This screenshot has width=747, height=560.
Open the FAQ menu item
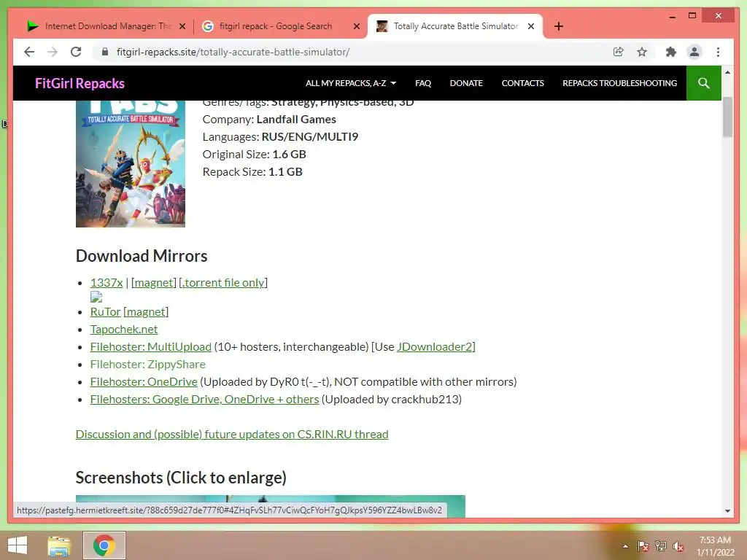coord(423,83)
